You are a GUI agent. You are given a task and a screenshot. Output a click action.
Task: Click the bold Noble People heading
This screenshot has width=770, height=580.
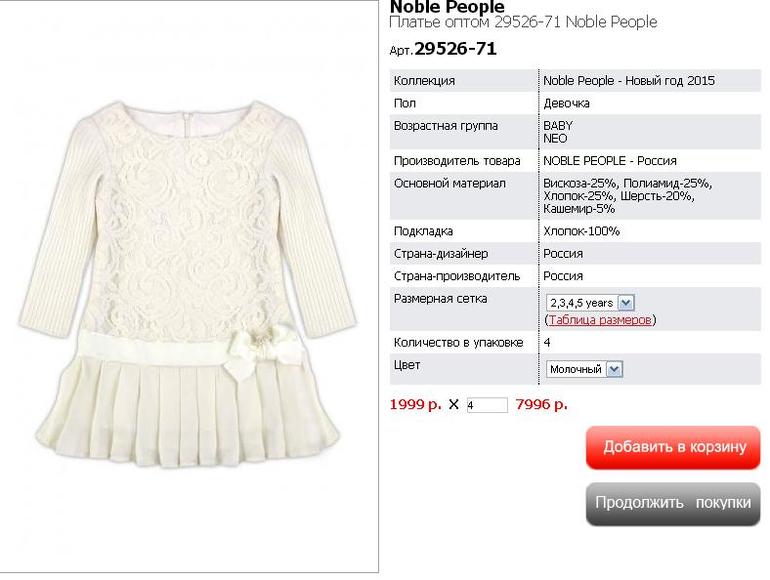point(447,7)
